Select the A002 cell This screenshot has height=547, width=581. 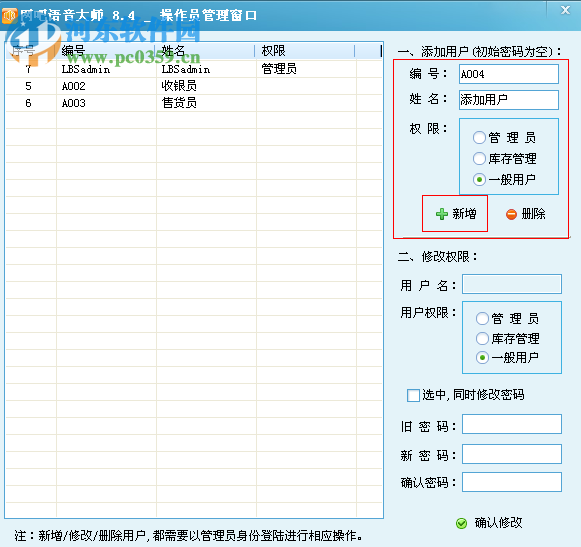(x=106, y=86)
